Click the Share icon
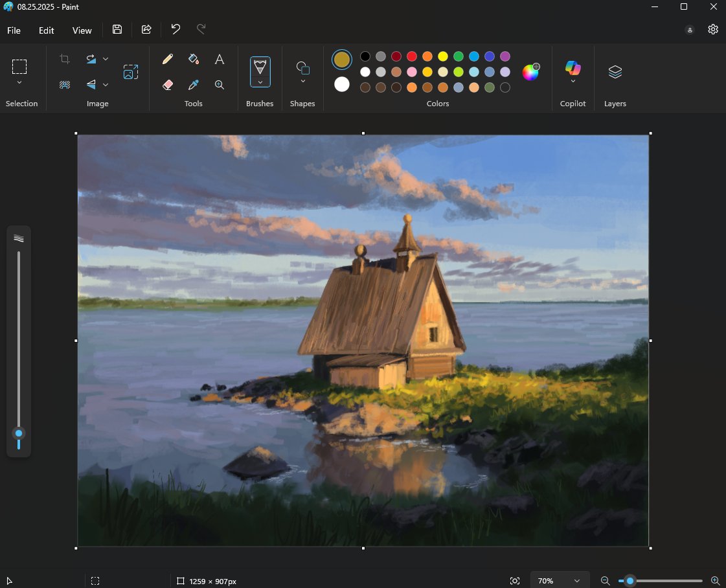The image size is (726, 588). tap(146, 29)
